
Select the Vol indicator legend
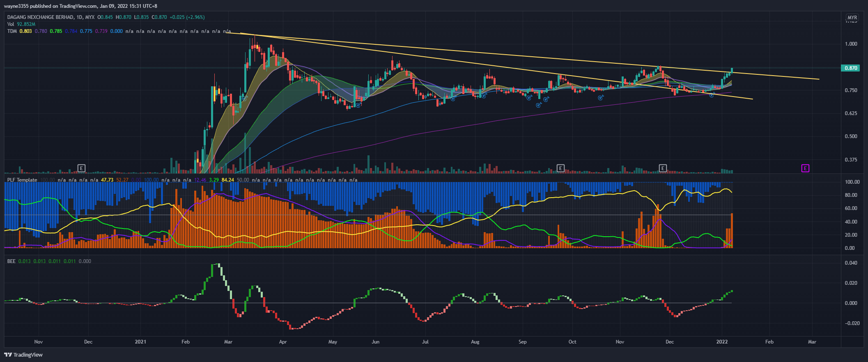(11, 24)
